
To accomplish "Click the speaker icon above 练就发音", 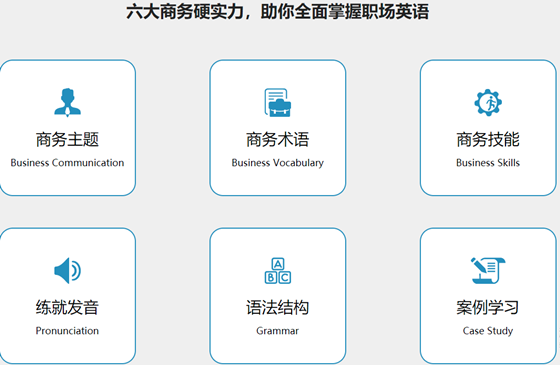I will tap(68, 270).
